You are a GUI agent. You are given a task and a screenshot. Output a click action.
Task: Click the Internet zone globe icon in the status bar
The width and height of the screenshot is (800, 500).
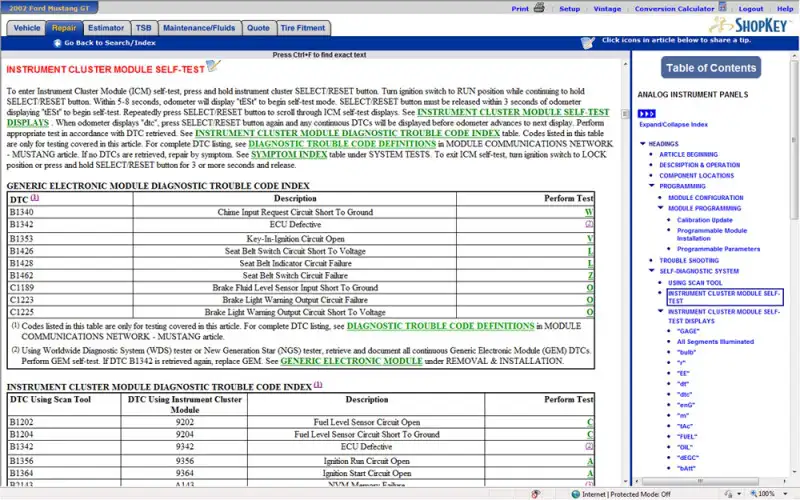tap(576, 494)
